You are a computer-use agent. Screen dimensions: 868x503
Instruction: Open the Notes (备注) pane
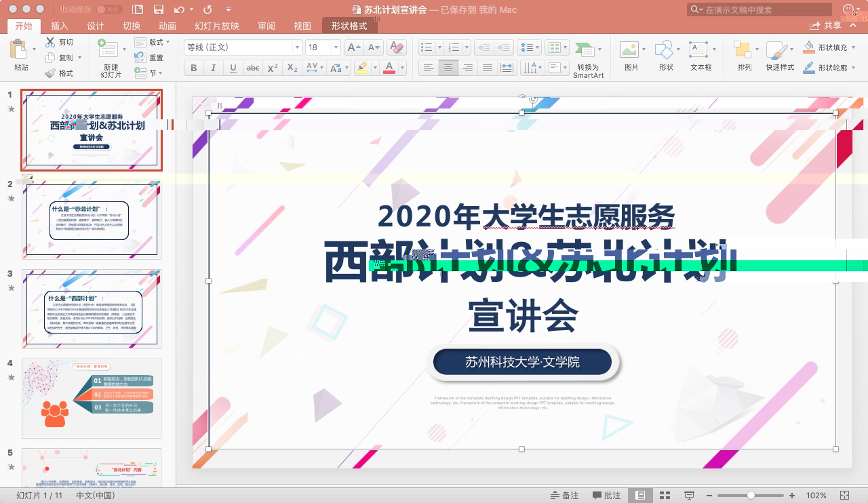[x=564, y=496]
